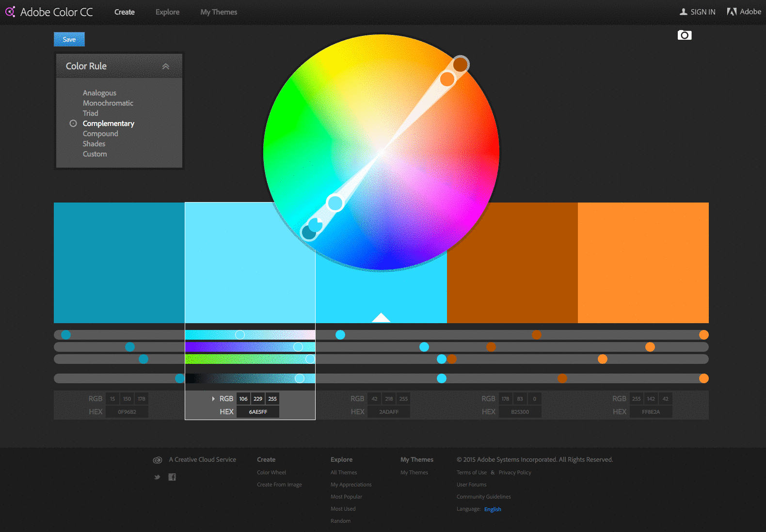Click the selected swatch green channel slider
Screen dimensions: 766x532
click(x=250, y=347)
